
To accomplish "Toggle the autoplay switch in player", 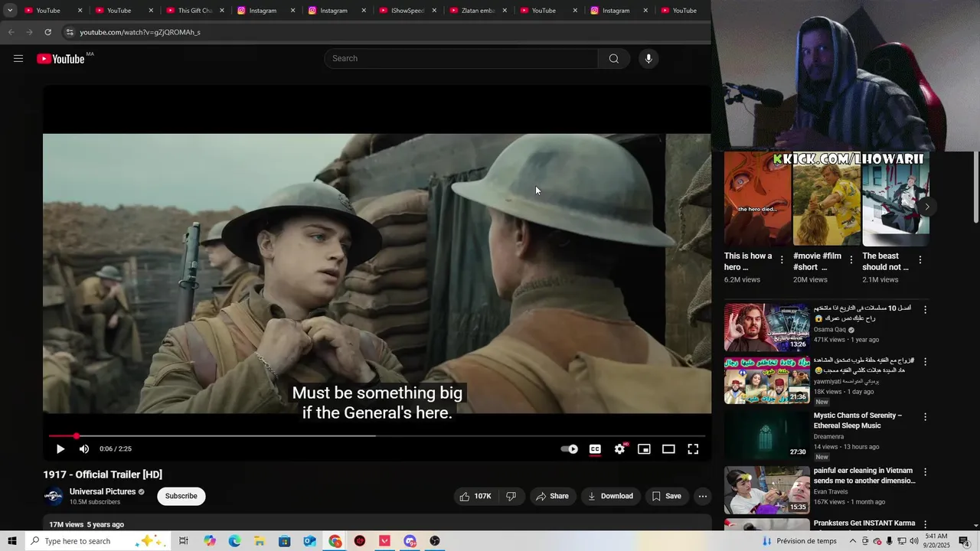I will [x=570, y=449].
